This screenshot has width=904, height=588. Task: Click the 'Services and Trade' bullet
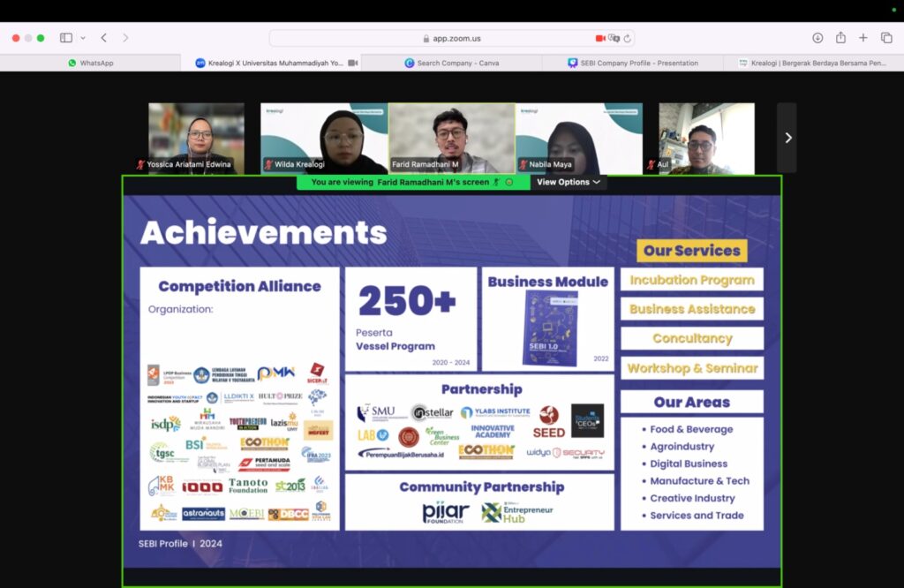coord(697,516)
